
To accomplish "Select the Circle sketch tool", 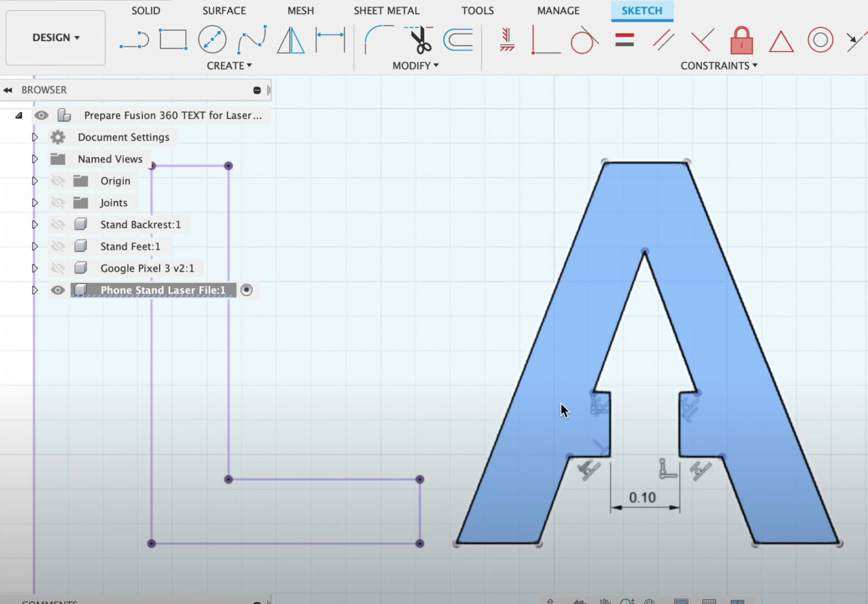I will point(212,39).
